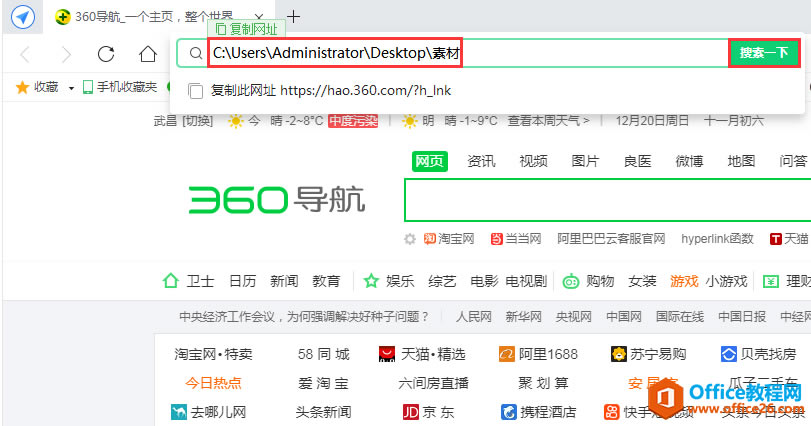Screen dimensions: 811x426
Task: Open headline 中央经济工作会议 news link
Action: pos(304,316)
